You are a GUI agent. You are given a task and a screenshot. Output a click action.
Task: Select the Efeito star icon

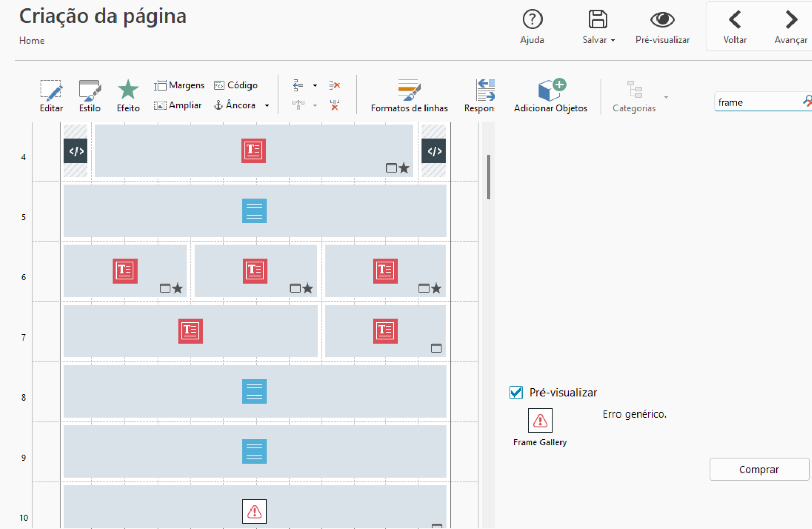(128, 90)
